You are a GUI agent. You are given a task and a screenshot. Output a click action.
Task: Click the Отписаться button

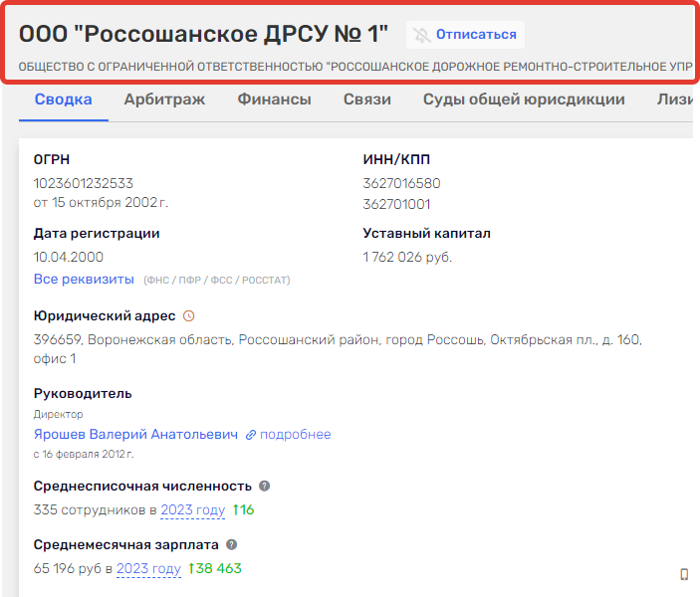tap(465, 35)
